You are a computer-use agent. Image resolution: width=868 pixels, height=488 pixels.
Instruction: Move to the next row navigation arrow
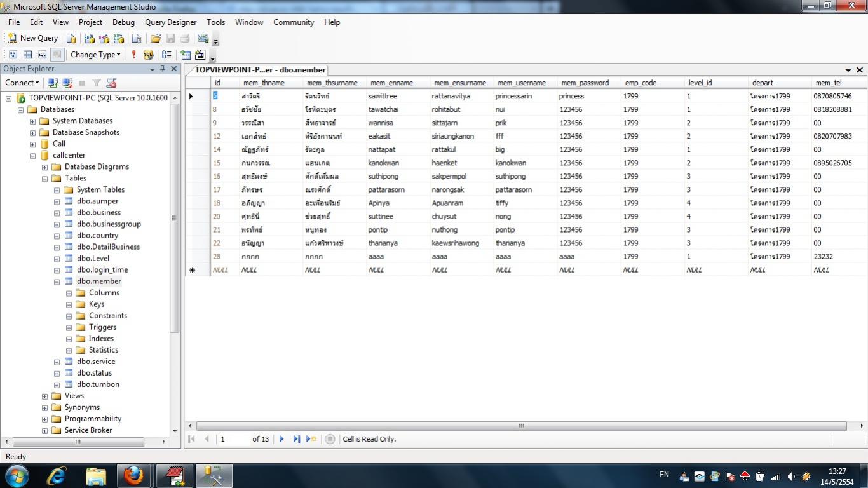(281, 439)
